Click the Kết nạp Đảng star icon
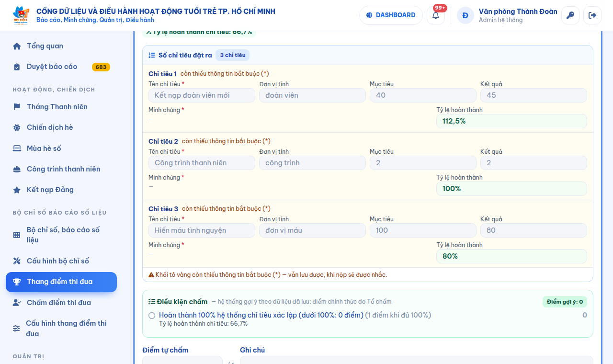613x364 pixels. point(17,190)
